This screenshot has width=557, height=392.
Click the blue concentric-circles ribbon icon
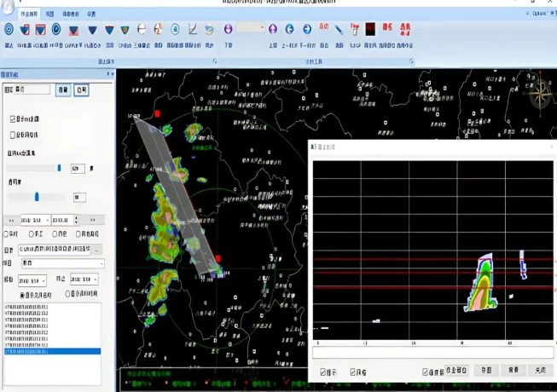[x=9, y=29]
